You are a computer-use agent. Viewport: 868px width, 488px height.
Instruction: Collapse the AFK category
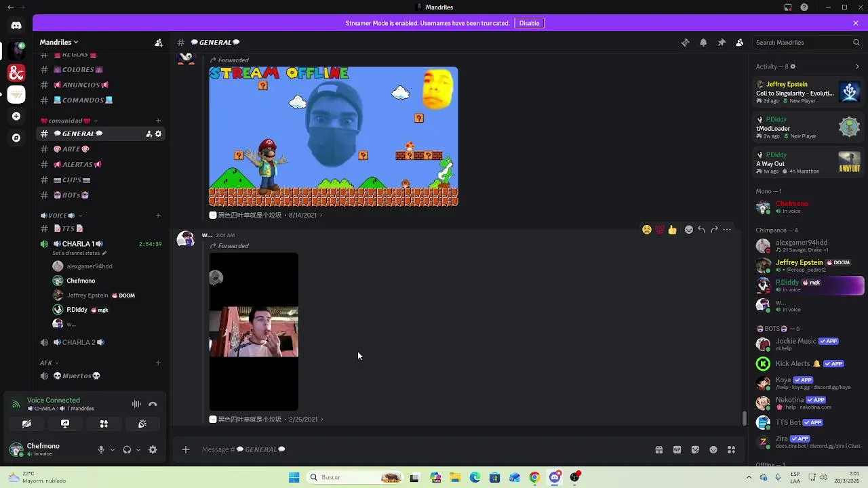pyautogui.click(x=49, y=363)
